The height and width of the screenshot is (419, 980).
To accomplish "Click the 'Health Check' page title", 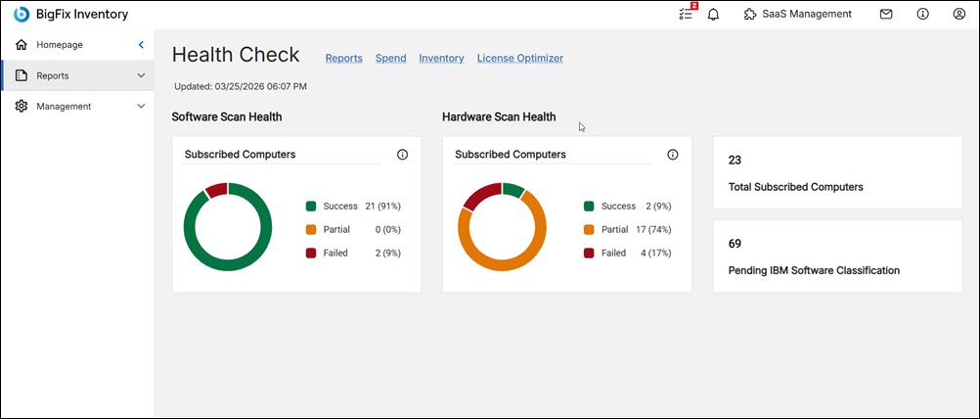I will pos(236,55).
